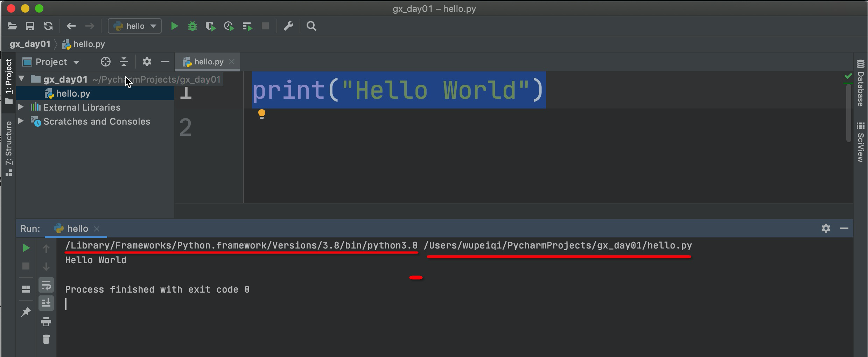Rerun hello from Run panel
The image size is (868, 357).
[x=26, y=248]
